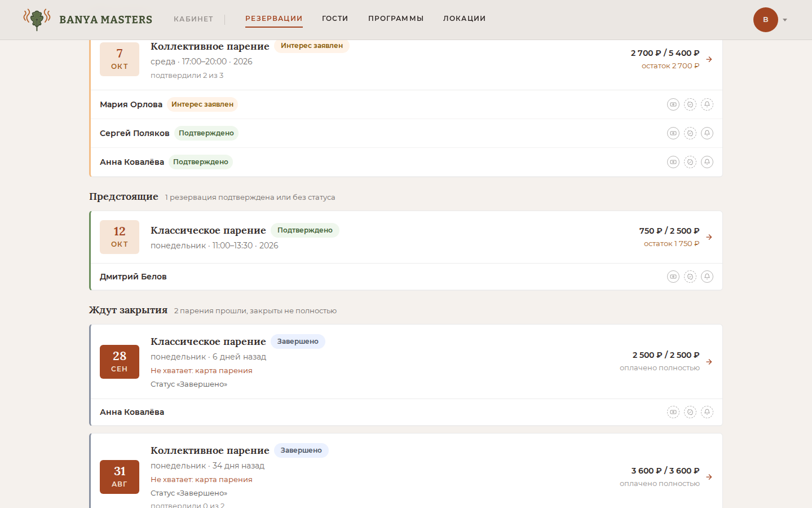
Task: Open 7 ОКТ Коллективное парение via arrow
Action: pyautogui.click(x=709, y=59)
